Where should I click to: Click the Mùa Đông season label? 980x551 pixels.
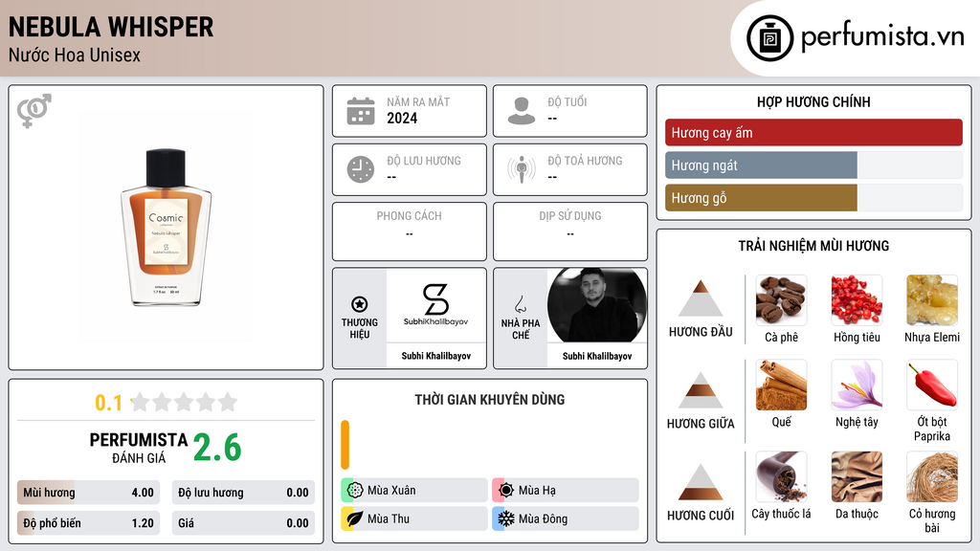(543, 519)
